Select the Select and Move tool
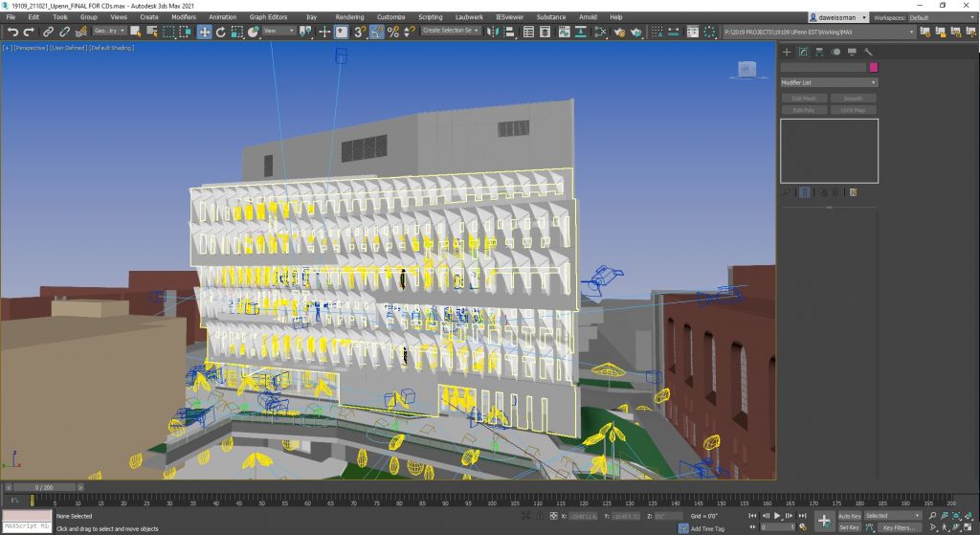Image resolution: width=980 pixels, height=535 pixels. point(205,32)
